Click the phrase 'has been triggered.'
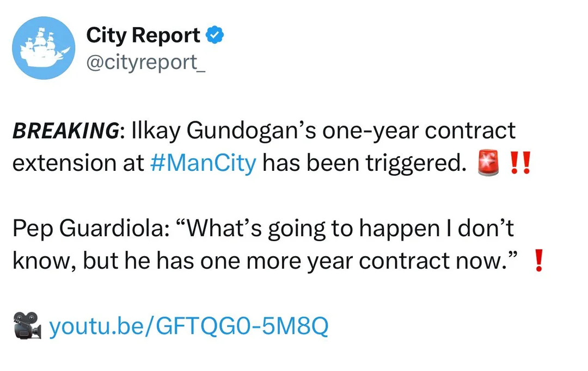The image size is (588, 371). click(x=364, y=163)
